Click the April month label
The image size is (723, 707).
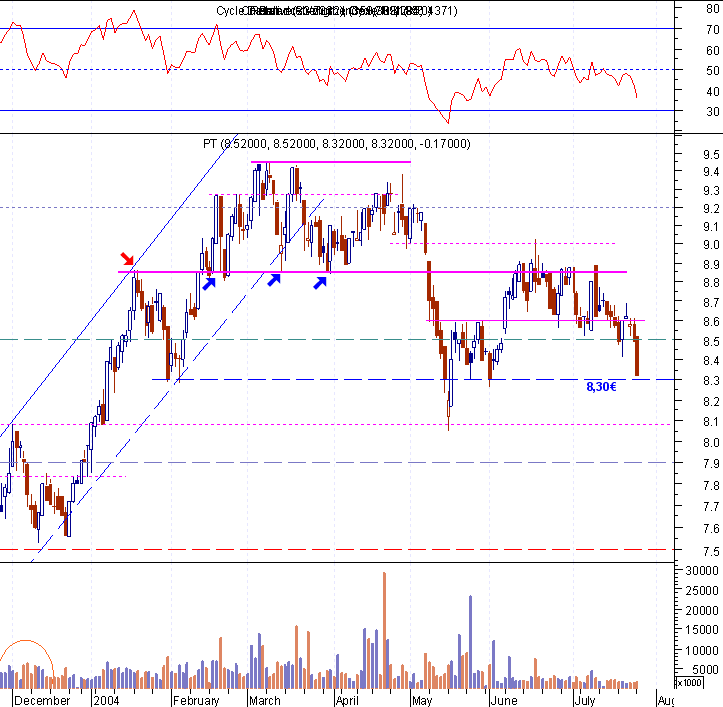[x=347, y=701]
